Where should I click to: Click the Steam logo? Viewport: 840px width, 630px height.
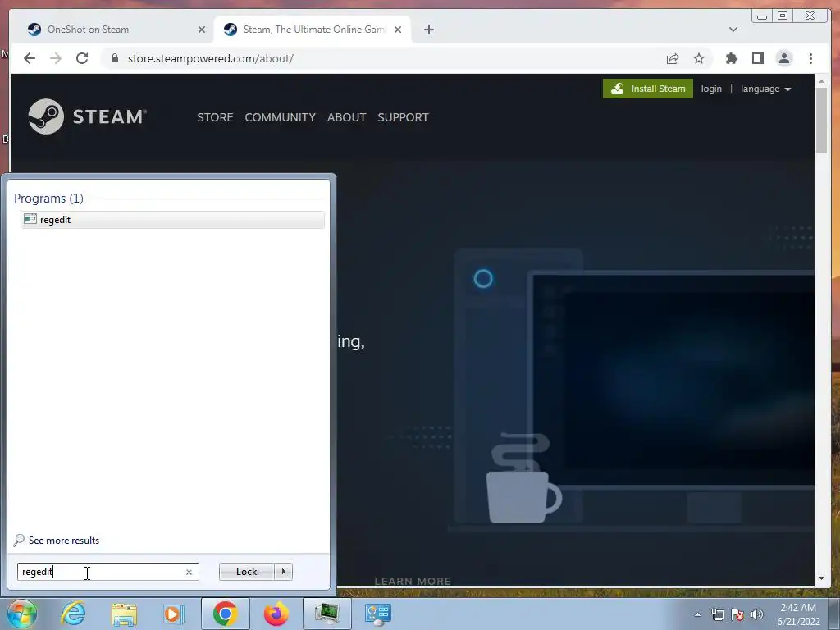tap(87, 116)
